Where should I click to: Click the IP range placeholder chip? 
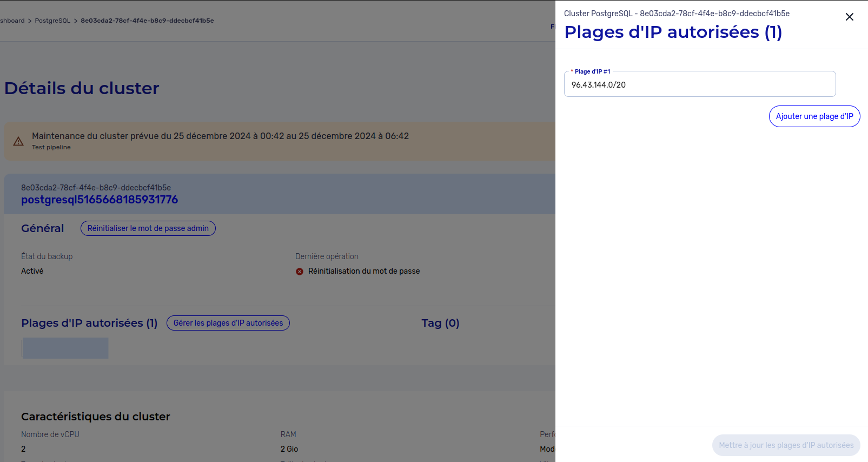[x=65, y=348]
